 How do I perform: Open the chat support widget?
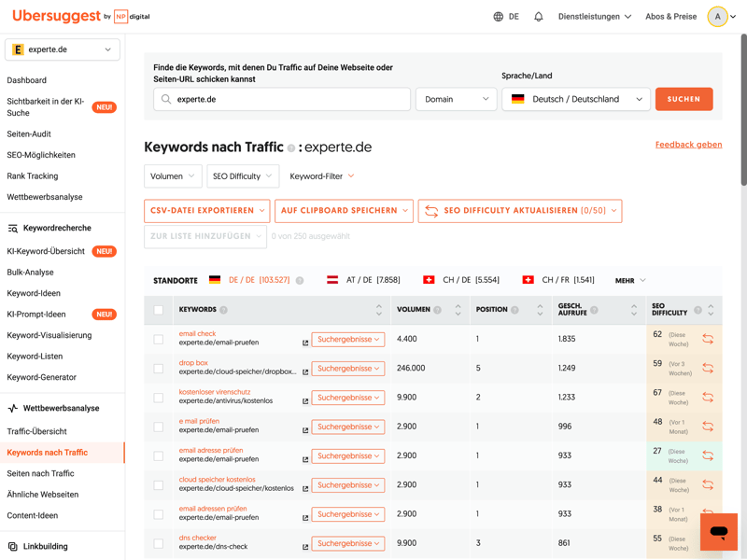coord(718,532)
